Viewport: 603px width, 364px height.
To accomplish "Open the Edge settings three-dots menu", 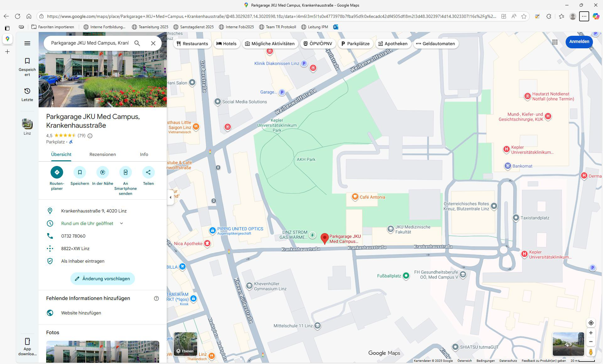I will tap(584, 16).
